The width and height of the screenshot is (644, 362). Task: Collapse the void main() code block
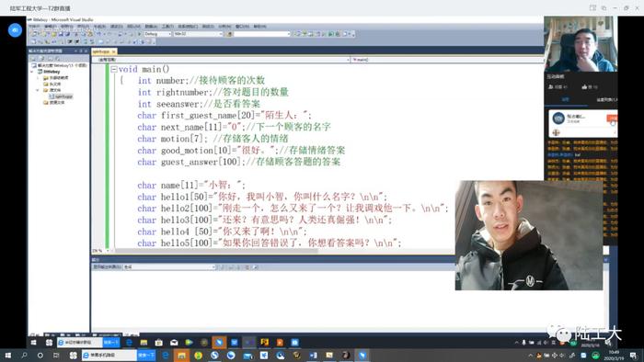pyautogui.click(x=114, y=69)
